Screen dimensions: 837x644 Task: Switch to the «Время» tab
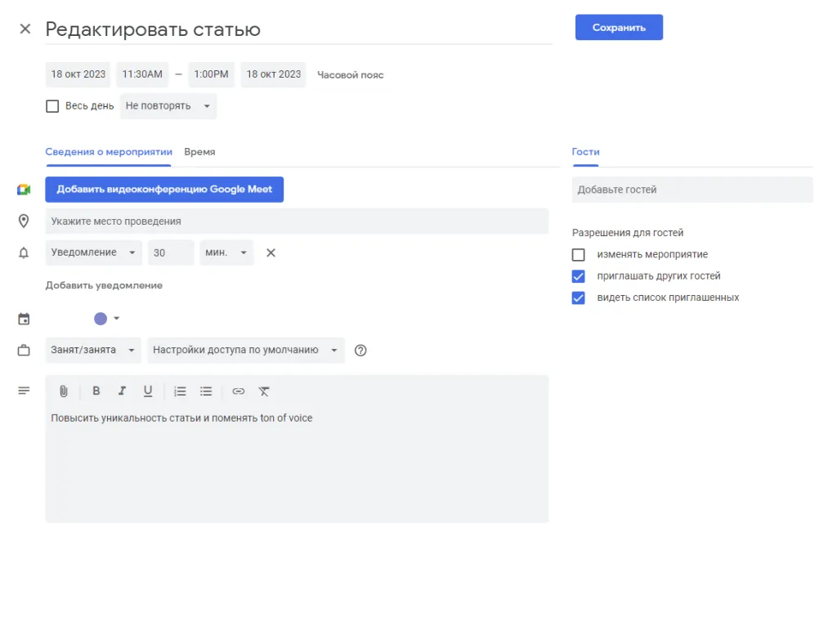(x=199, y=152)
